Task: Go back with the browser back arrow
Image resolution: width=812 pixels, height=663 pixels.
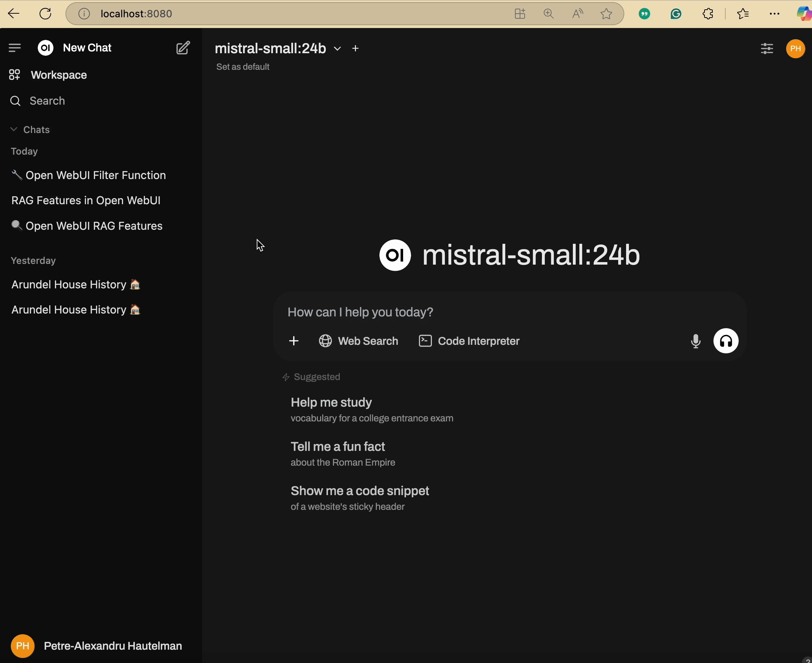Action: coord(13,14)
